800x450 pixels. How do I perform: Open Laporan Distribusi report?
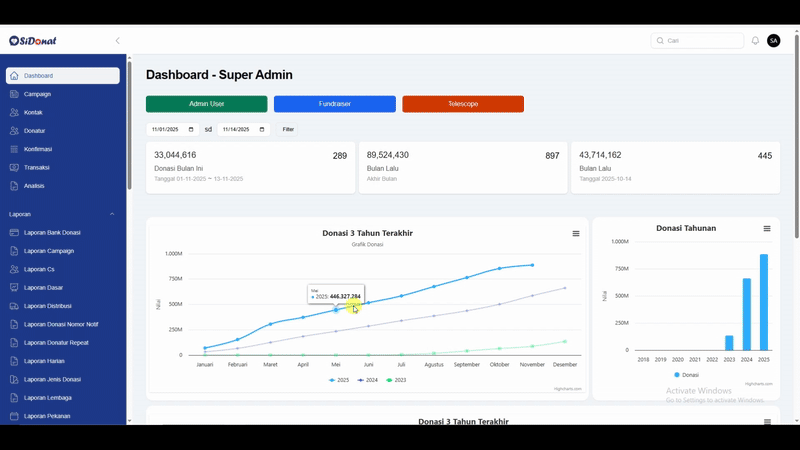pos(63,306)
